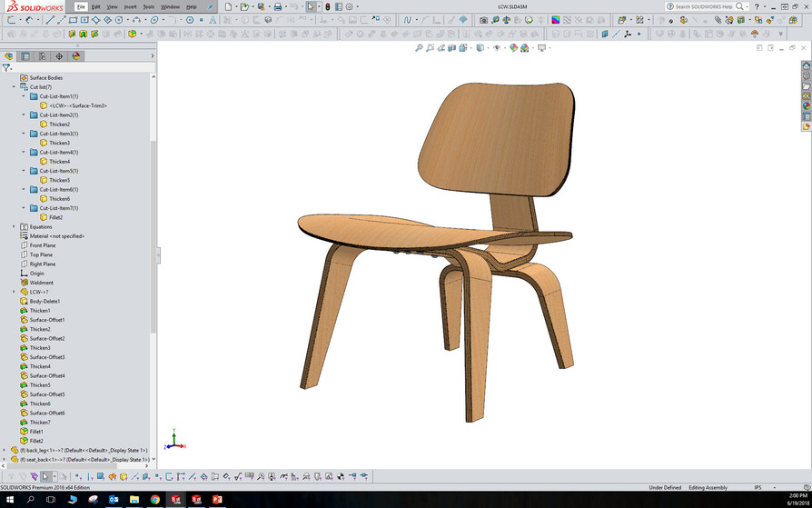This screenshot has width=812, height=508.
Task: Open the Insert menu
Action: pyautogui.click(x=130, y=6)
